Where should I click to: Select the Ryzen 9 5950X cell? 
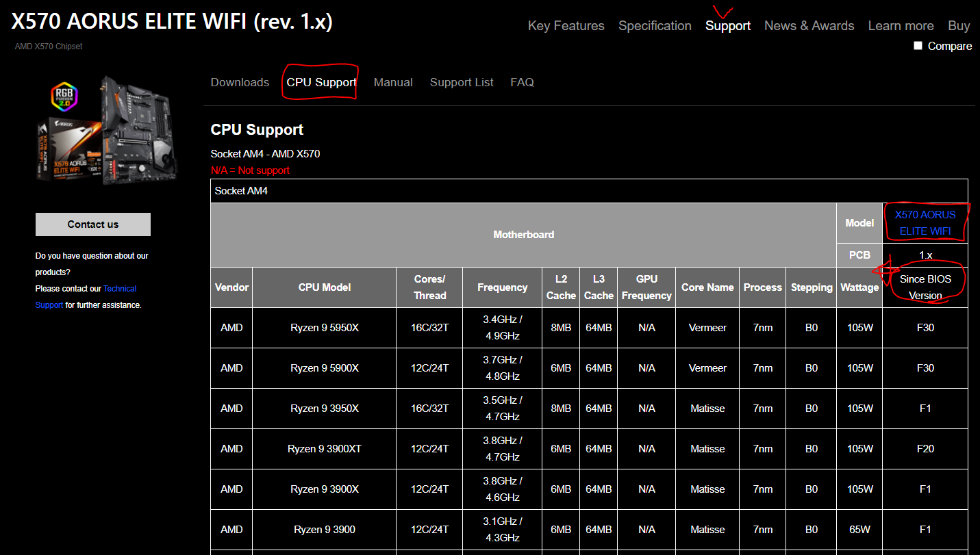[x=325, y=328]
